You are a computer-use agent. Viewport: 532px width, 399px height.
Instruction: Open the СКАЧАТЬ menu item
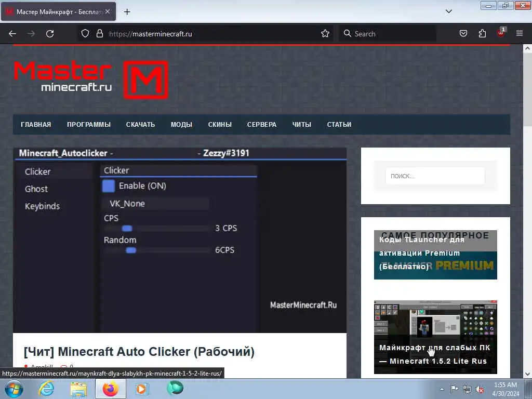(140, 125)
